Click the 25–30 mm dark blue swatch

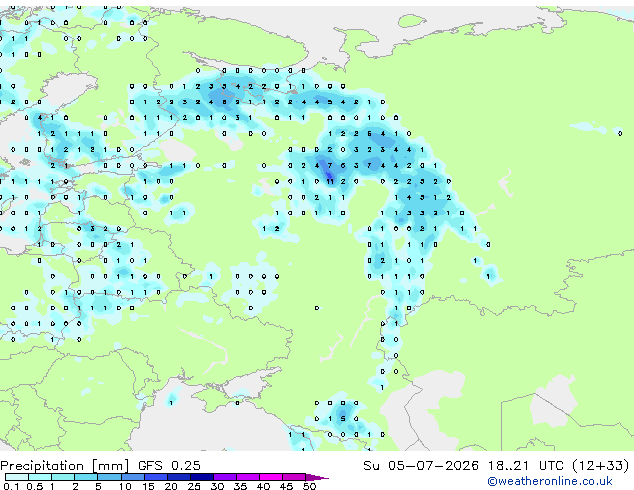tap(202, 477)
